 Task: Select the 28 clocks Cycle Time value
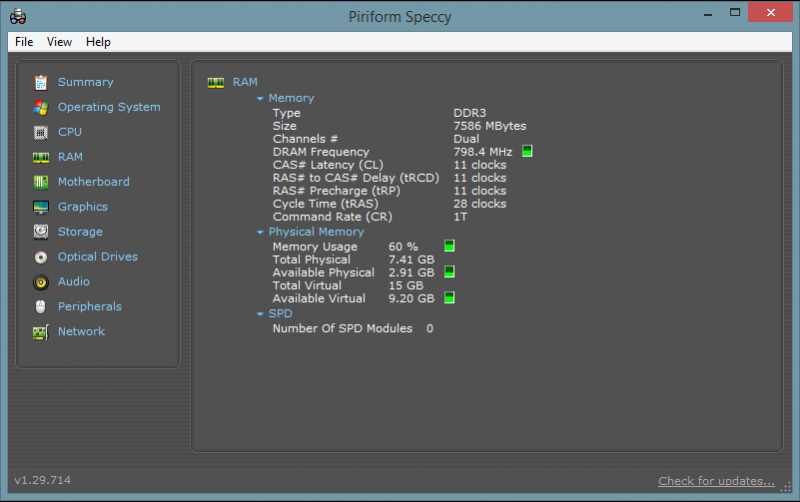tap(480, 204)
